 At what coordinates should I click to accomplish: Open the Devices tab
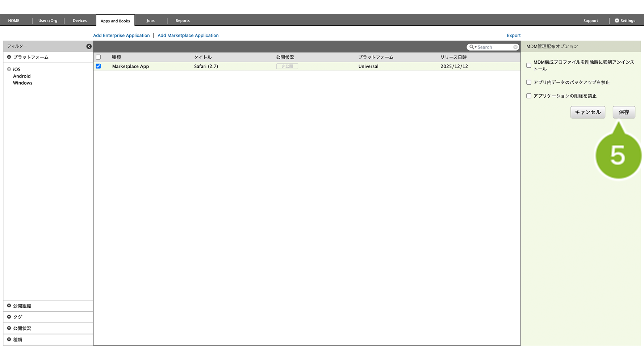point(80,21)
